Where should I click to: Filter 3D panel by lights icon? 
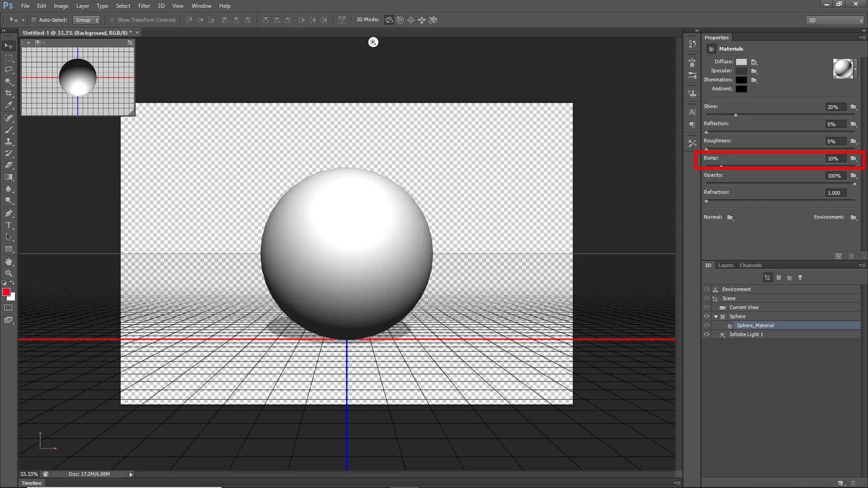800,278
